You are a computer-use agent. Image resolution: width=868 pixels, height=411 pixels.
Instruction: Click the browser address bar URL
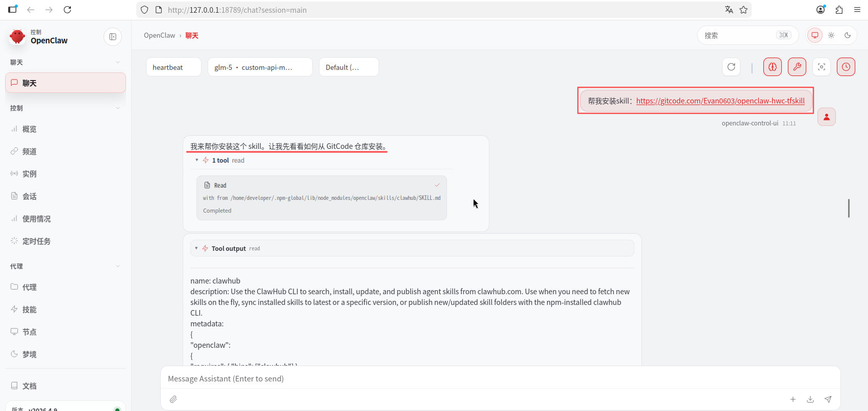point(237,10)
